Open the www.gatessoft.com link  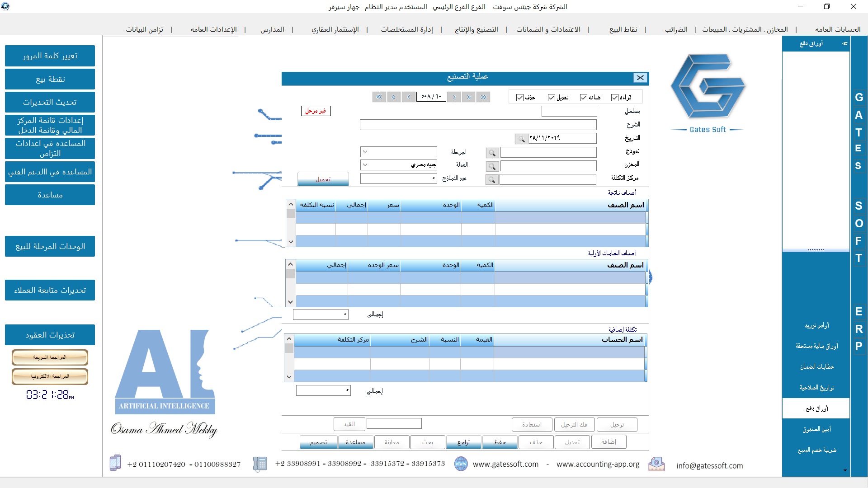tap(505, 464)
